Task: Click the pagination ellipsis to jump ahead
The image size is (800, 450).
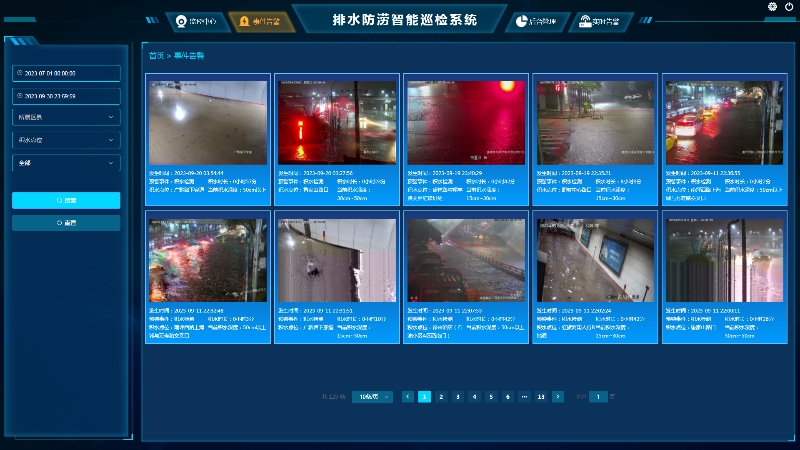Action: coord(524,397)
